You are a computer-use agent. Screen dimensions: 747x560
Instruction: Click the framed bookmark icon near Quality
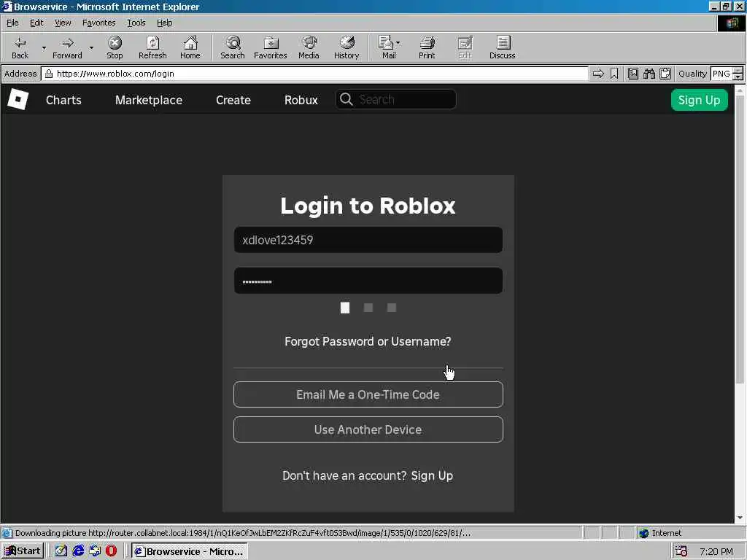pyautogui.click(x=632, y=74)
